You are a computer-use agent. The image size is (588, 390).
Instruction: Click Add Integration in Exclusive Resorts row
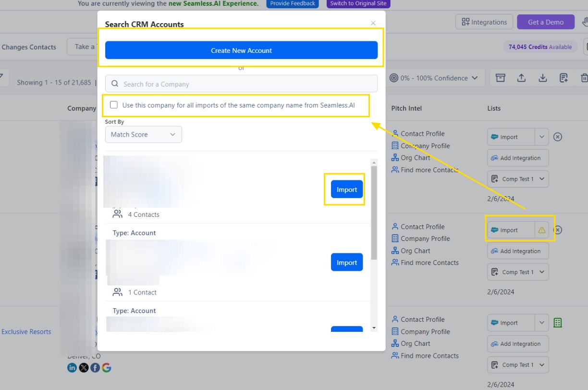(518, 344)
